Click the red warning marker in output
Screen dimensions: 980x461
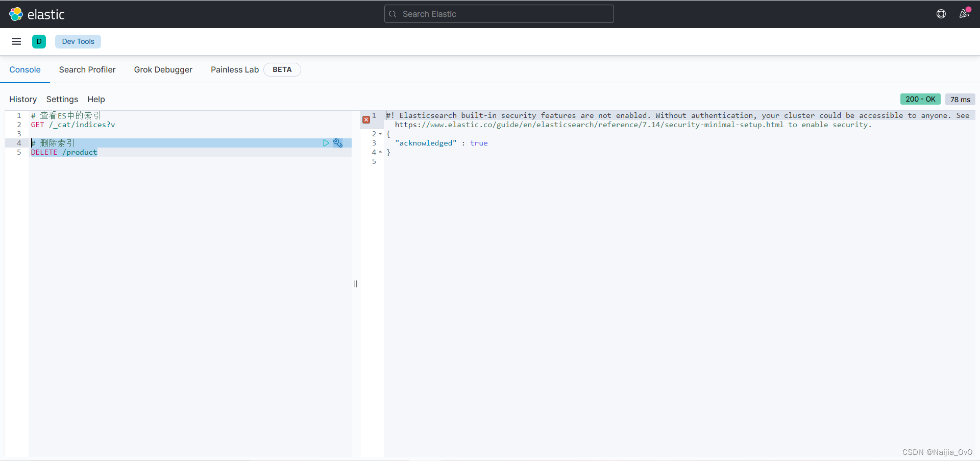366,119
